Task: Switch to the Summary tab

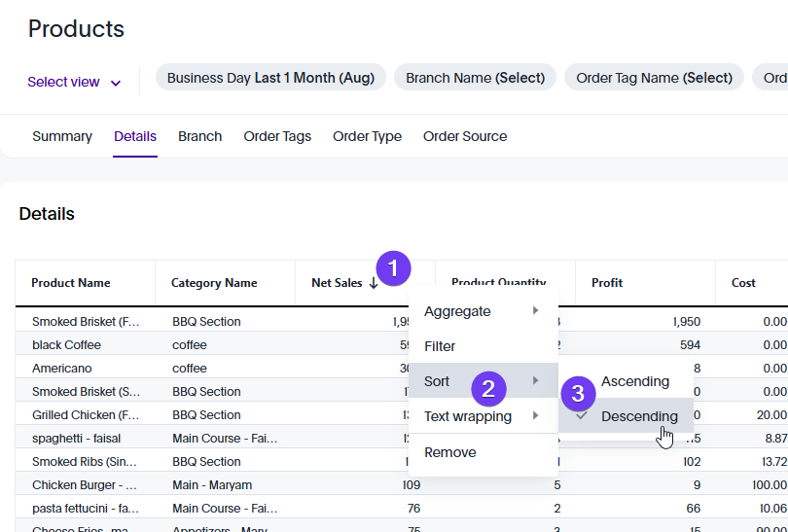Action: (62, 136)
